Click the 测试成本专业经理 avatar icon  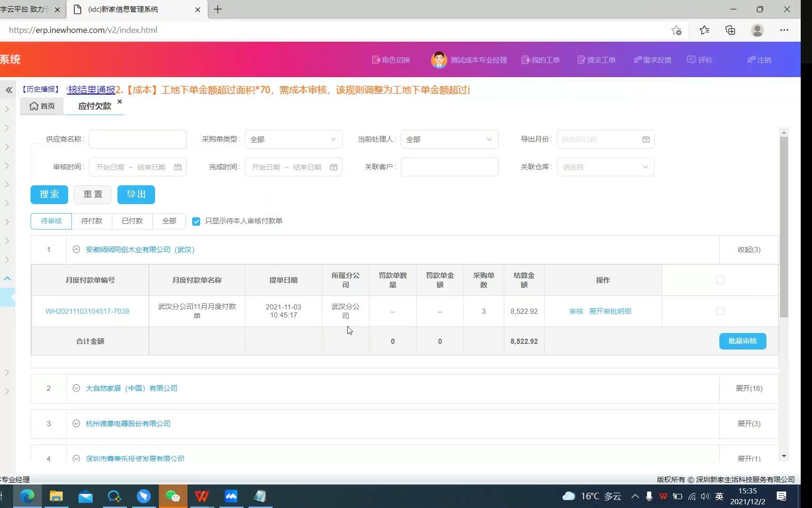click(x=438, y=60)
